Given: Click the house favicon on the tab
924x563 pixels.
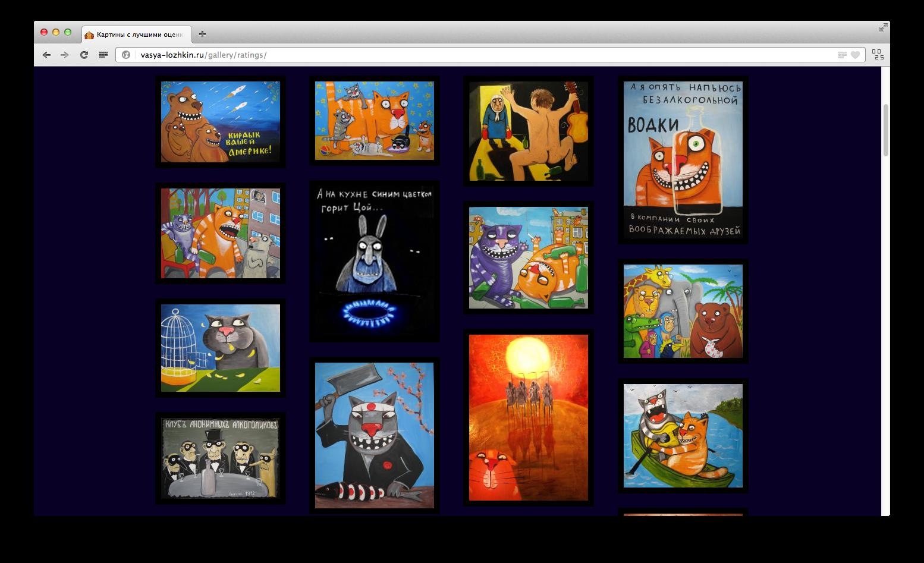Looking at the screenshot, I should coord(89,35).
